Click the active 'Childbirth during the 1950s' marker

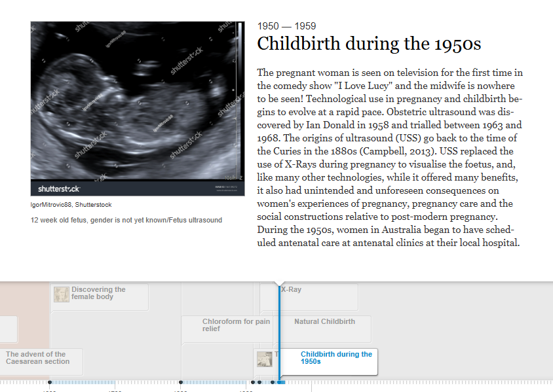pyautogui.click(x=336, y=358)
